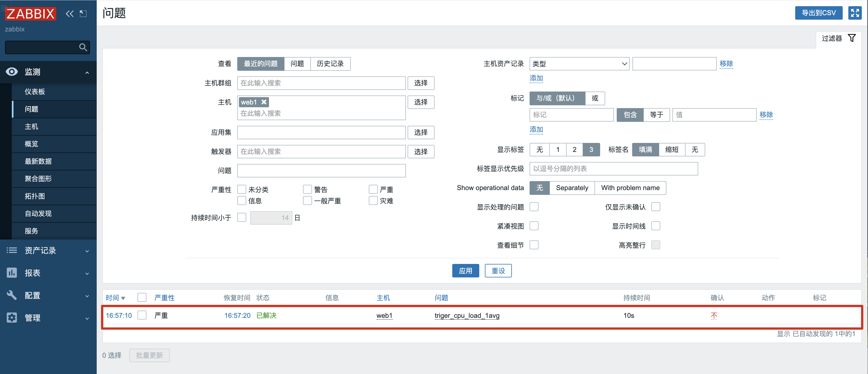The image size is (868, 374).
Task: Expand the 资产记录 menu section
Action: tap(87, 251)
